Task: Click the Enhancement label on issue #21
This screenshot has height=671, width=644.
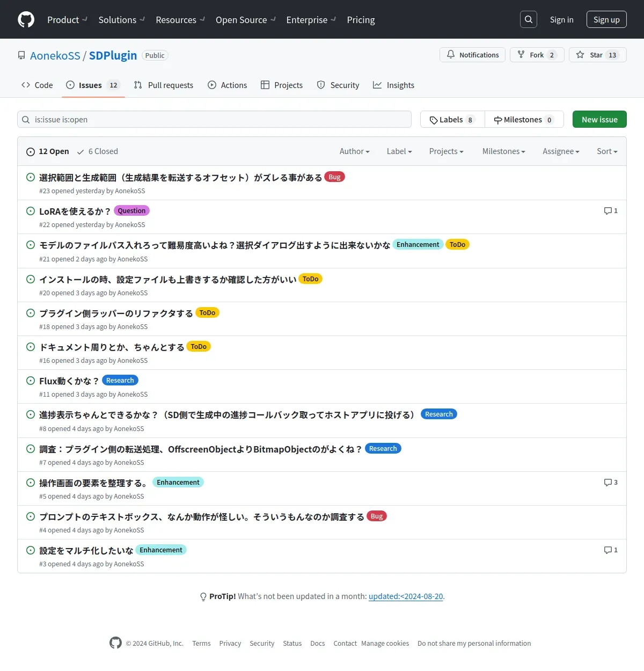Action: (418, 244)
